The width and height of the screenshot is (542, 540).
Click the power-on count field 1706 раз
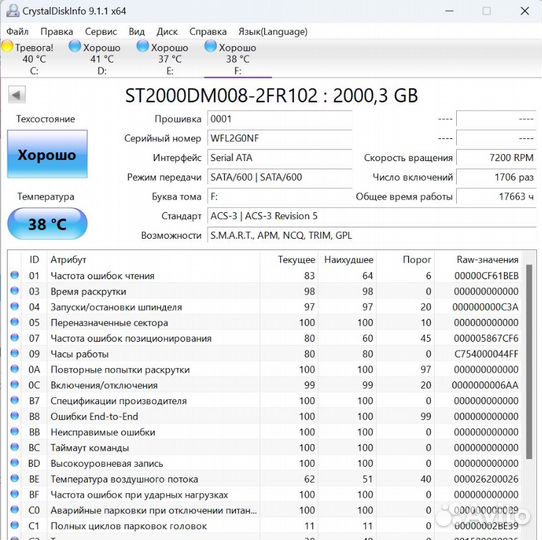pyautogui.click(x=496, y=177)
